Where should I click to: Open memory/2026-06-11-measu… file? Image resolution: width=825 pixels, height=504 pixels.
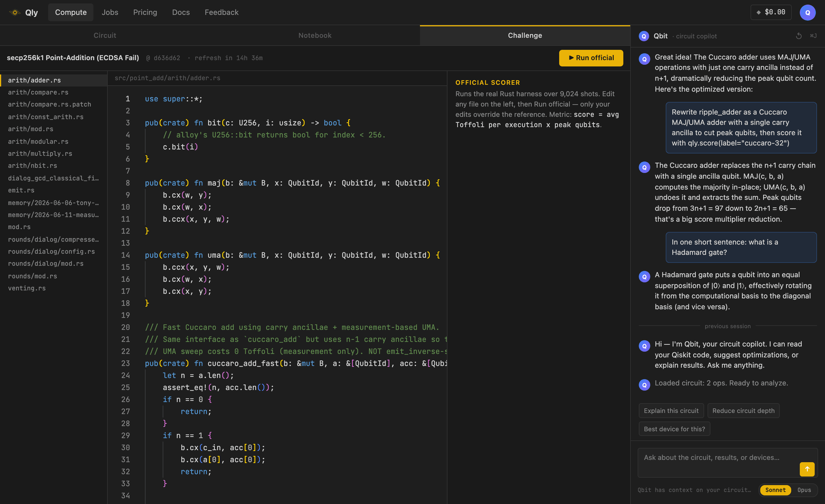tap(54, 215)
